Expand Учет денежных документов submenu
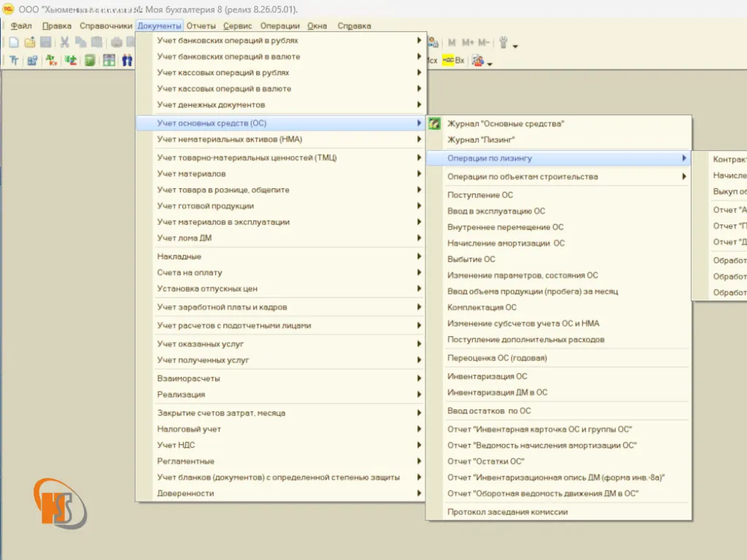 281,105
